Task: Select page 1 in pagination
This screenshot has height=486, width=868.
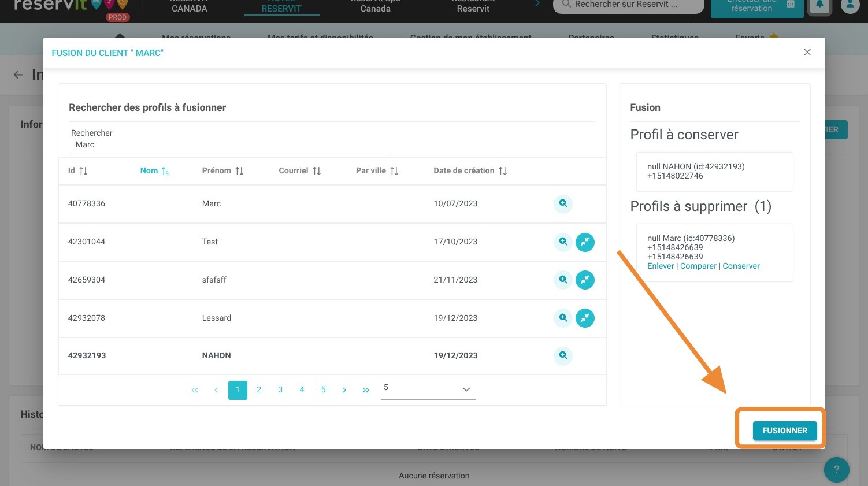Action: pos(238,390)
